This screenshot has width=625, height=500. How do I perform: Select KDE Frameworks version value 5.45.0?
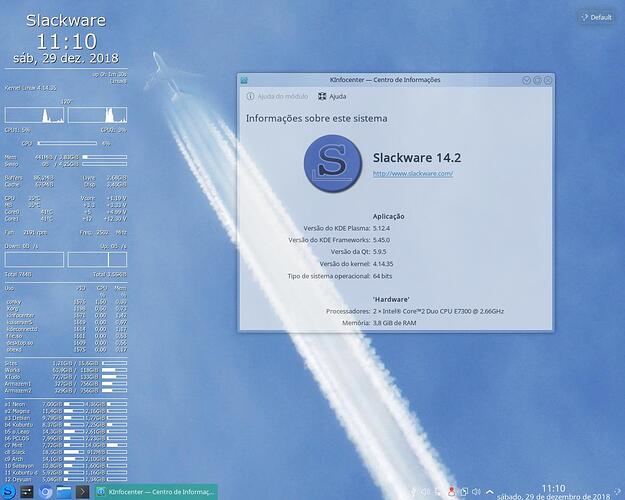[x=381, y=240]
